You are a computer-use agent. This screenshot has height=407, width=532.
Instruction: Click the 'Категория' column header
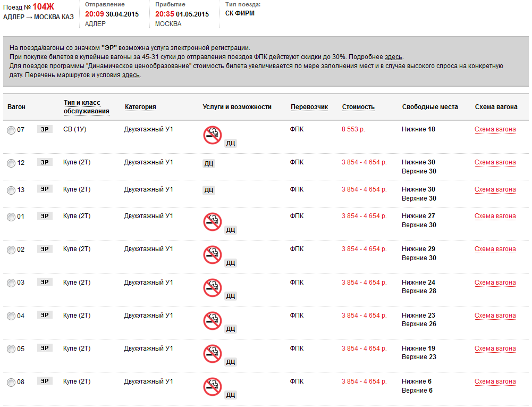pyautogui.click(x=140, y=107)
